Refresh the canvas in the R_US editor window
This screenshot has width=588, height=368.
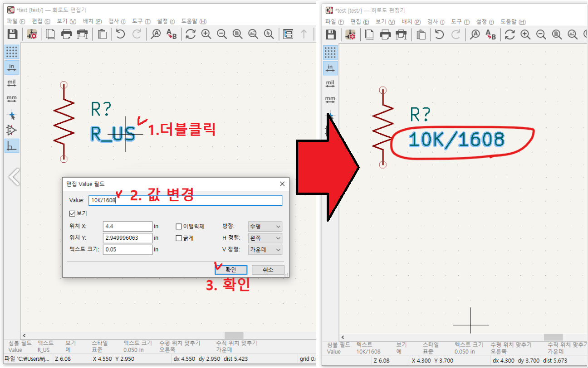click(x=191, y=34)
